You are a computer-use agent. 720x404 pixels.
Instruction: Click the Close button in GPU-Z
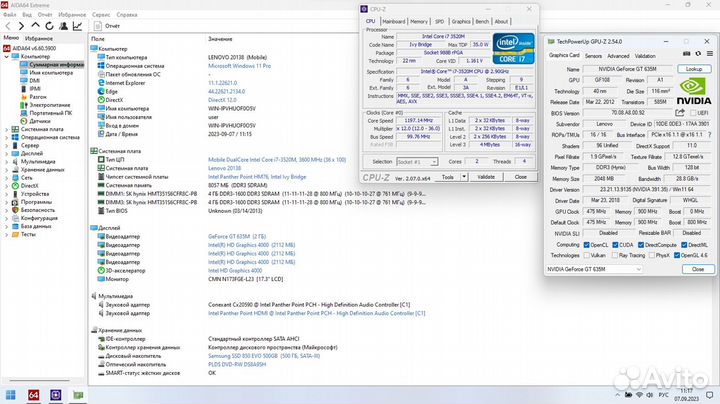coord(698,269)
